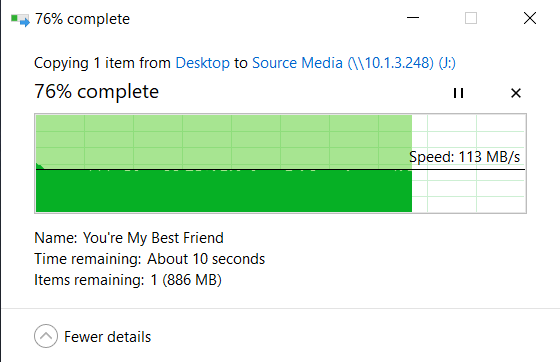The width and height of the screenshot is (560, 362).
Task: Open the Desktop source folder link
Action: point(202,63)
